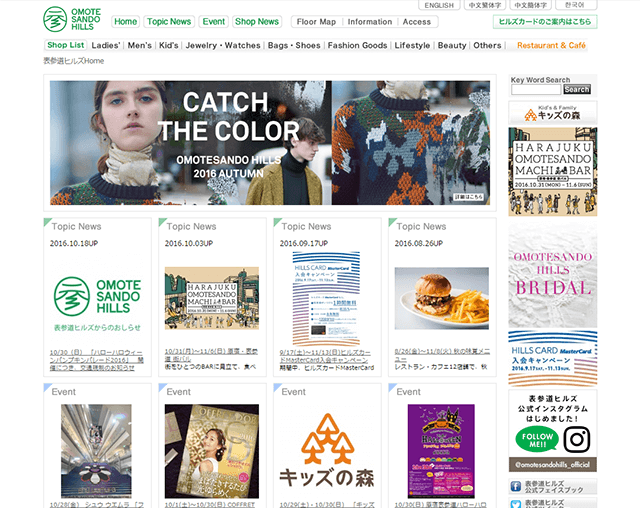The width and height of the screenshot is (640, 508).
Task: Browse Jewelry・Watches category
Action: pyautogui.click(x=223, y=45)
